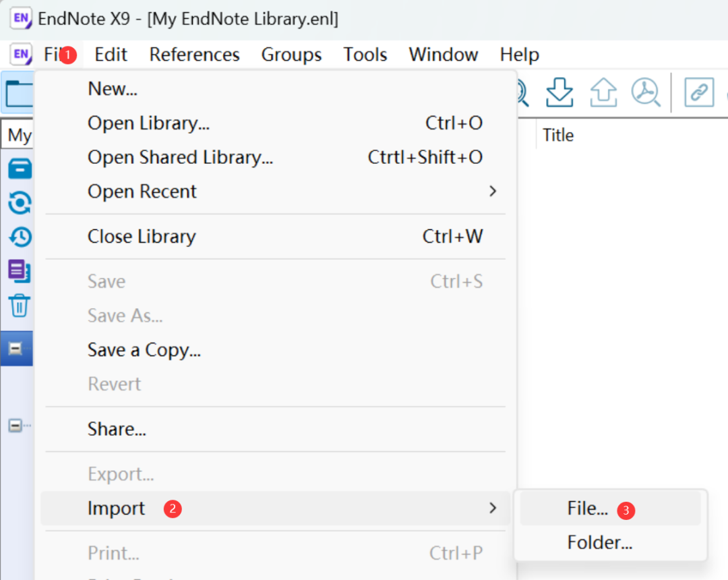Click the My Library sidebar header
The image size is (728, 580).
pyautogui.click(x=18, y=135)
